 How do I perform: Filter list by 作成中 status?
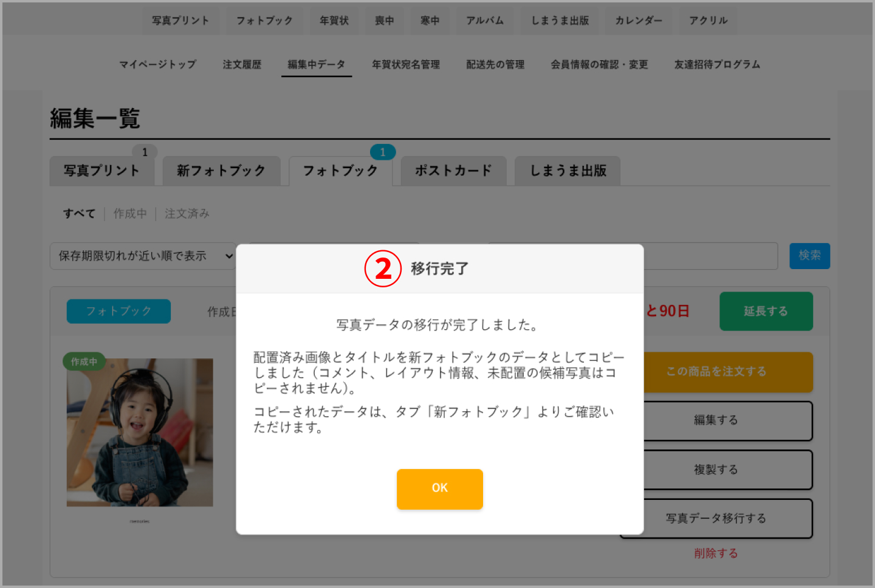click(x=129, y=213)
